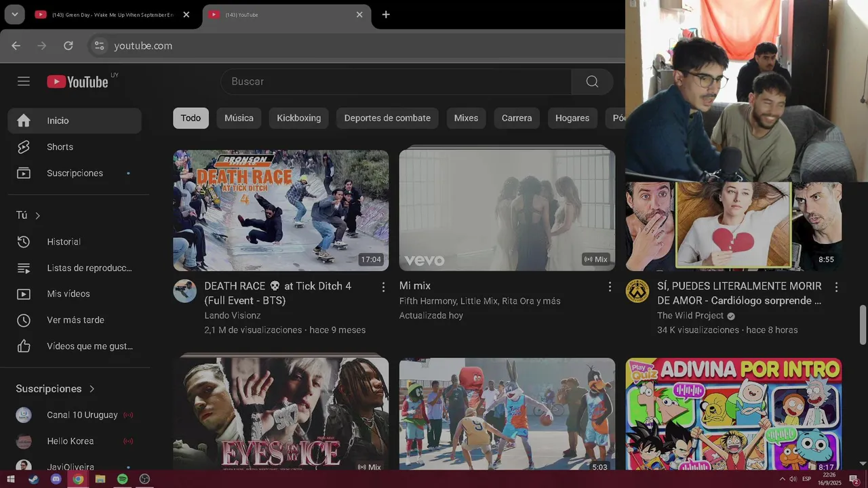868x488 pixels.
Task: Close the Green Day browser tab
Action: (186, 14)
